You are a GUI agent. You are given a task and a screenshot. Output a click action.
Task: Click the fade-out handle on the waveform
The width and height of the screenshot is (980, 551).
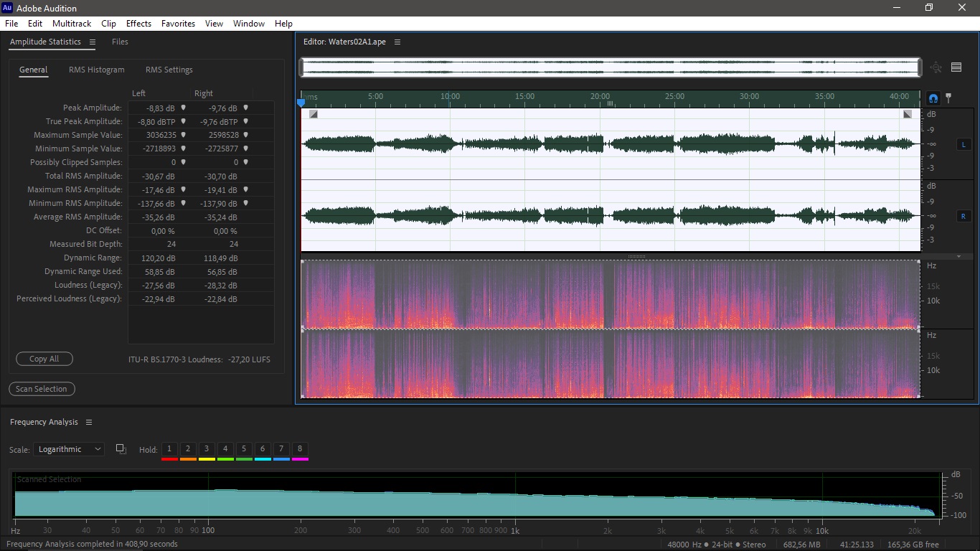(908, 114)
